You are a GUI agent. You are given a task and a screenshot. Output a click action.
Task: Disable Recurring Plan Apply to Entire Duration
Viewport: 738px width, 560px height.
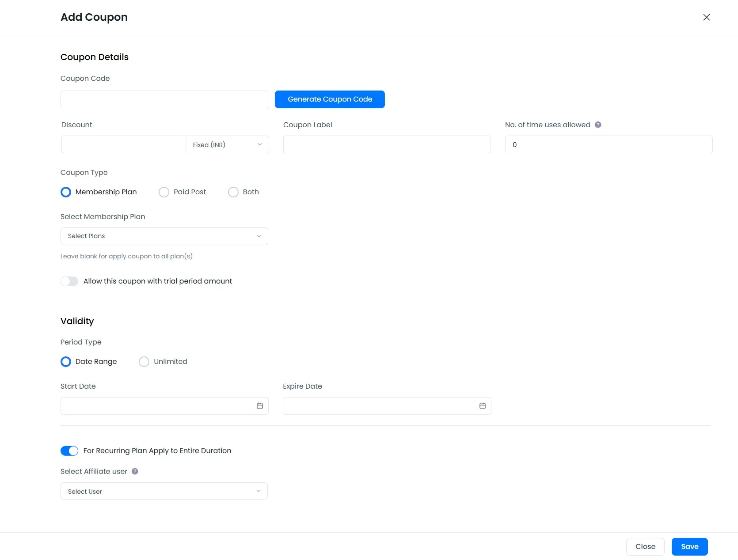click(69, 451)
